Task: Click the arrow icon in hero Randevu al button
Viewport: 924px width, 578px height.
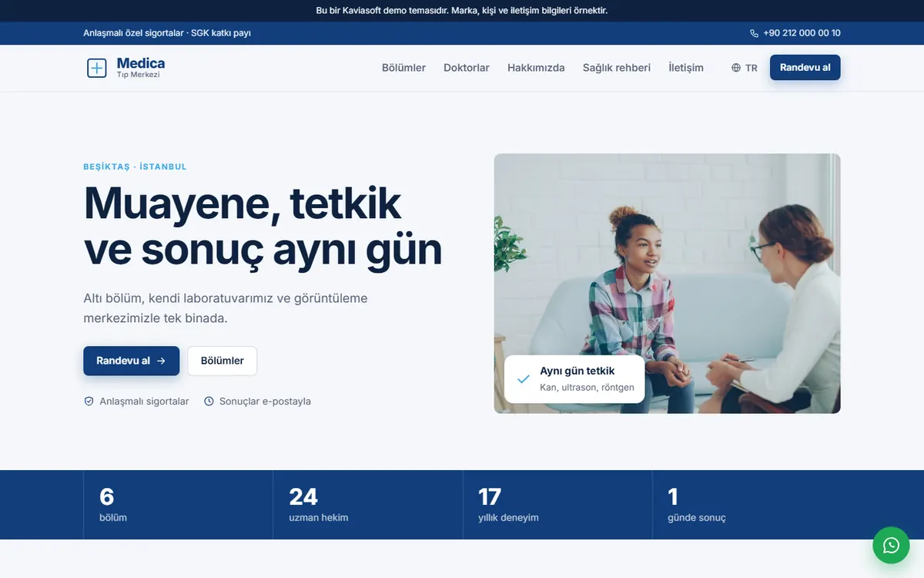Action: [161, 361]
